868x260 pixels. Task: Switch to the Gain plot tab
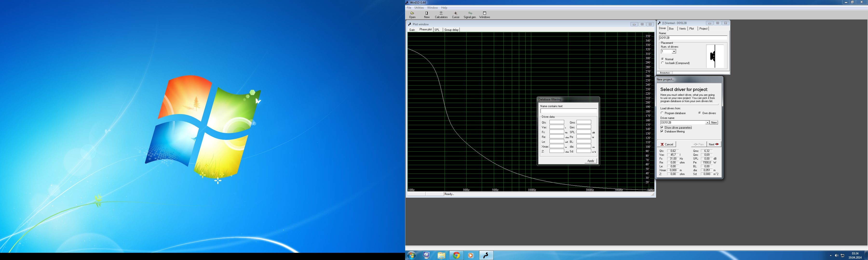pos(412,30)
